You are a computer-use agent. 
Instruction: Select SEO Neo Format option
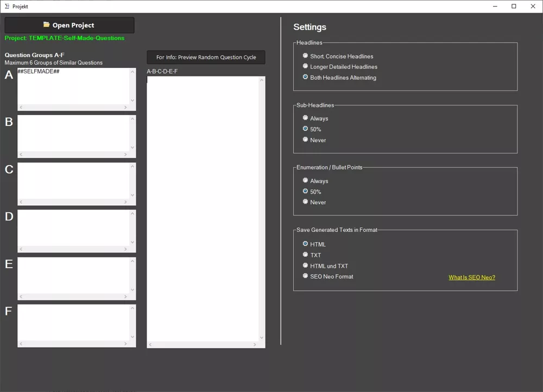[x=327, y=276]
